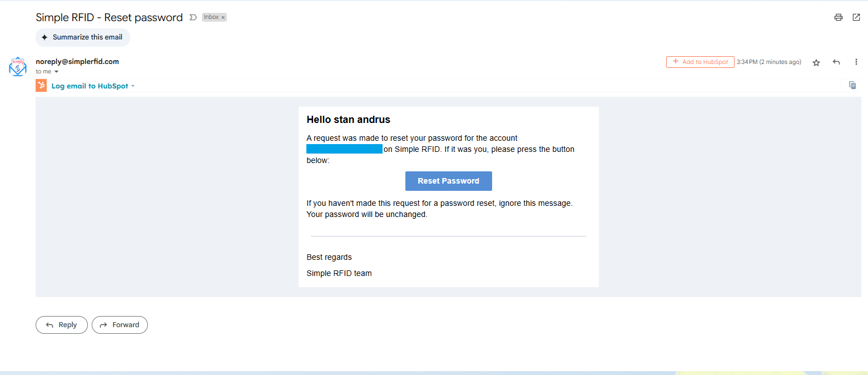Click the Forward button below the email
This screenshot has height=375, width=868.
click(x=120, y=325)
